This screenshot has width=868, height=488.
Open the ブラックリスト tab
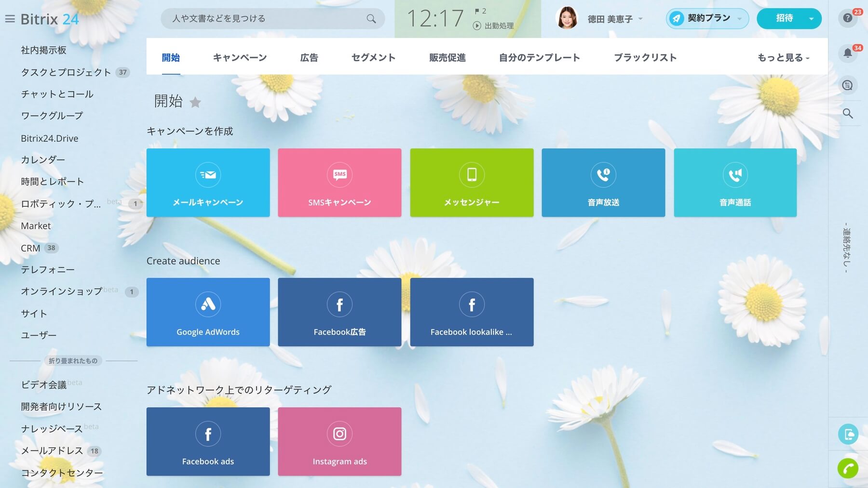coord(645,58)
